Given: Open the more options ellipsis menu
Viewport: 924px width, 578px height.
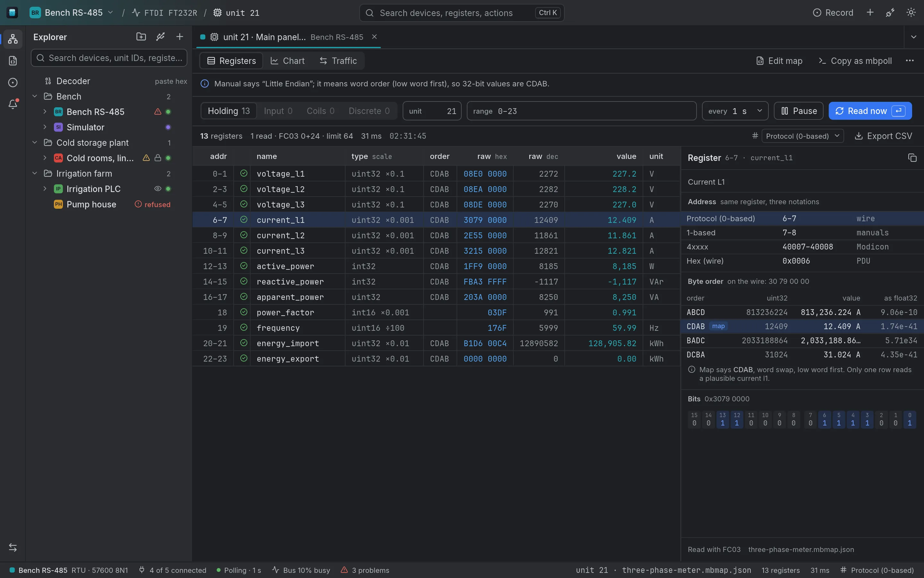Looking at the screenshot, I should pos(910,60).
